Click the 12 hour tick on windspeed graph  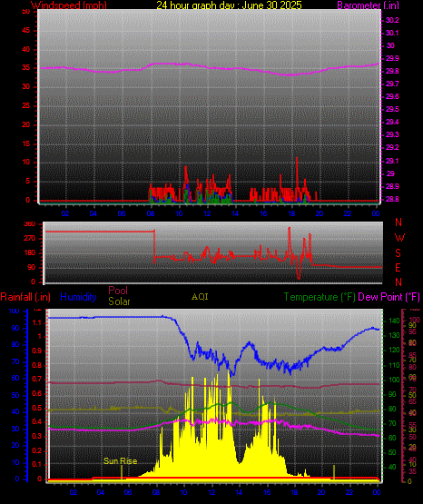point(207,213)
